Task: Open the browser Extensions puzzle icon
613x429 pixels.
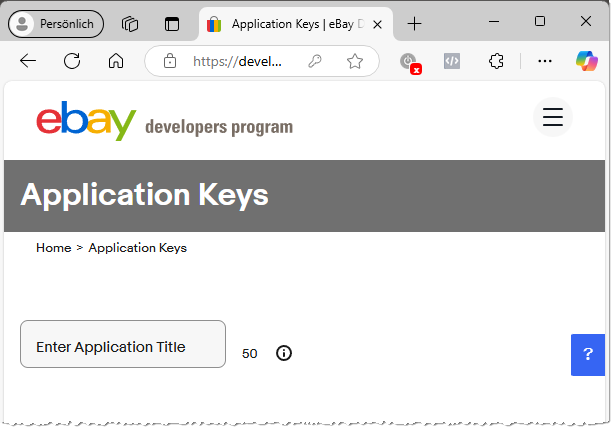Action: click(496, 61)
